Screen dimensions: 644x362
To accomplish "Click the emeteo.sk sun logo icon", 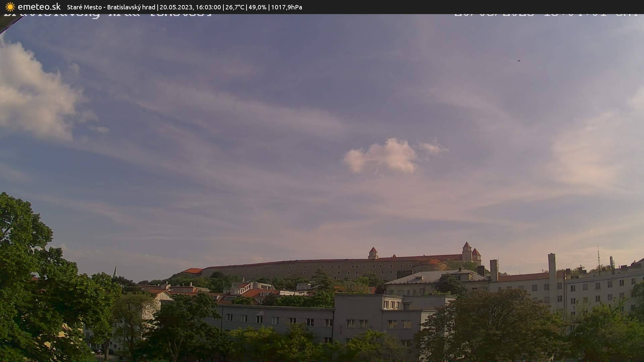I will click(x=10, y=7).
